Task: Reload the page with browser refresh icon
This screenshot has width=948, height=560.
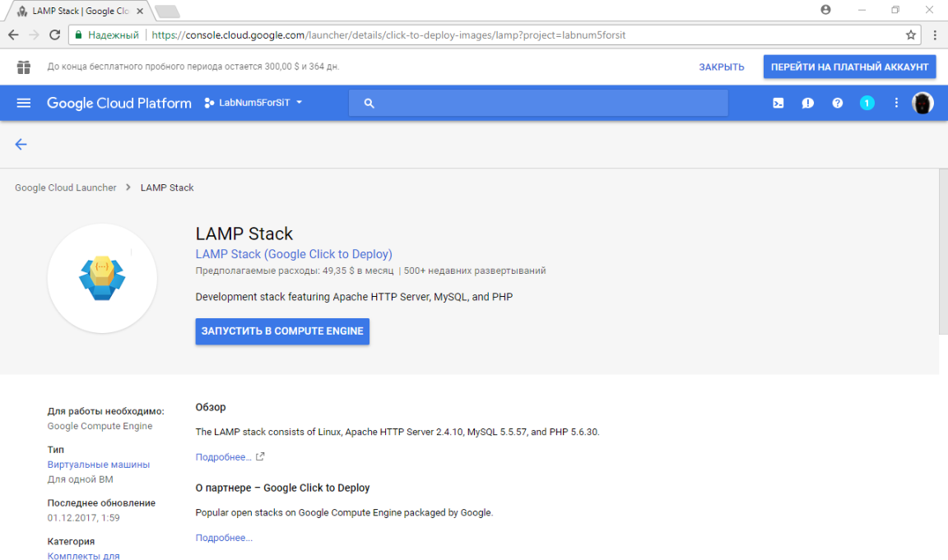Action: 54,35
